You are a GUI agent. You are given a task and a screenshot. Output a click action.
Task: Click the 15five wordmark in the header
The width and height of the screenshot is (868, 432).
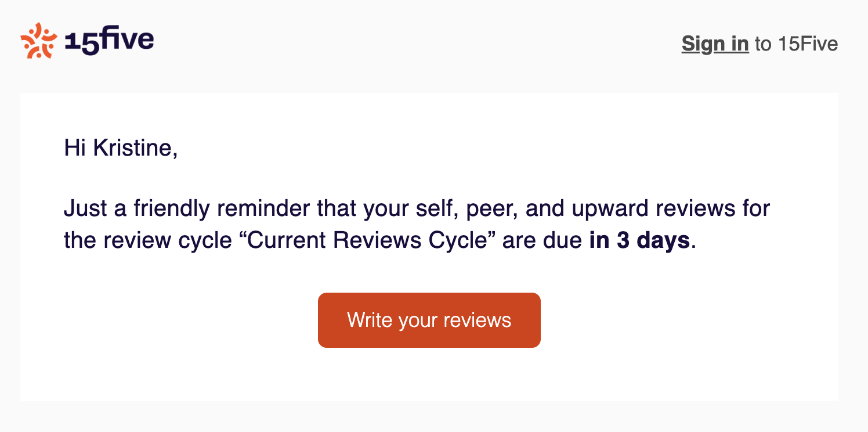109,41
